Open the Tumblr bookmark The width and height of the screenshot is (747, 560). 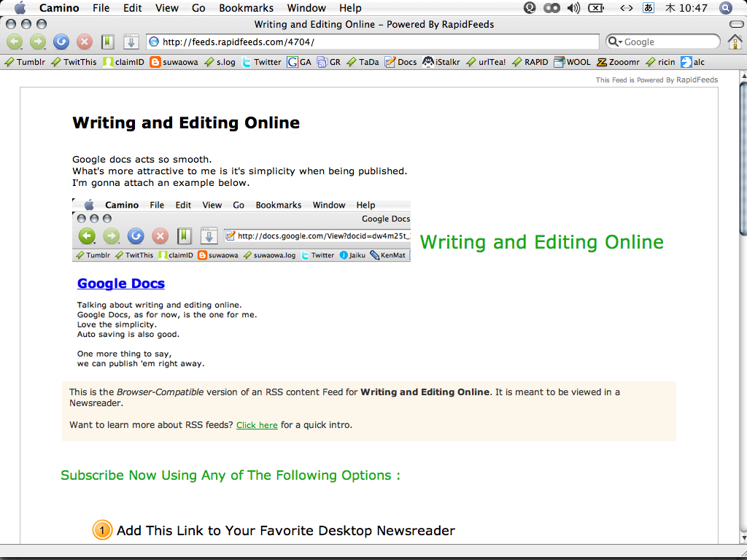point(25,62)
